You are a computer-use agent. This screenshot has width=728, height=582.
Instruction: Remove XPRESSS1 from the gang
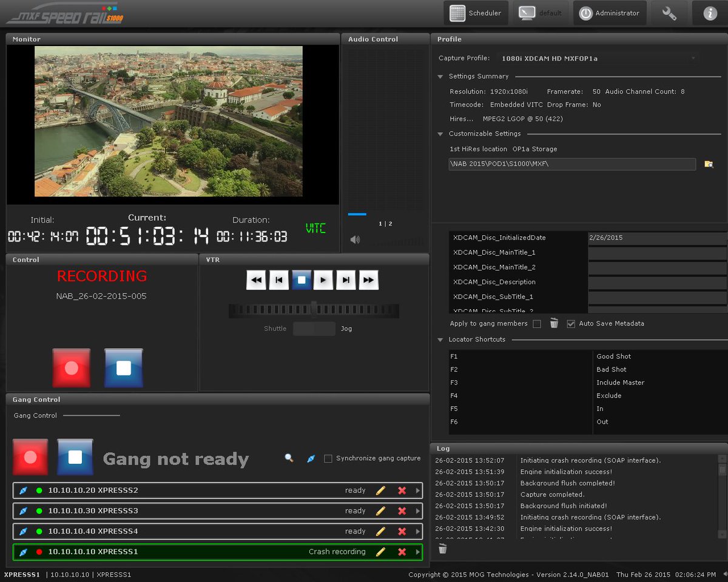pos(402,552)
